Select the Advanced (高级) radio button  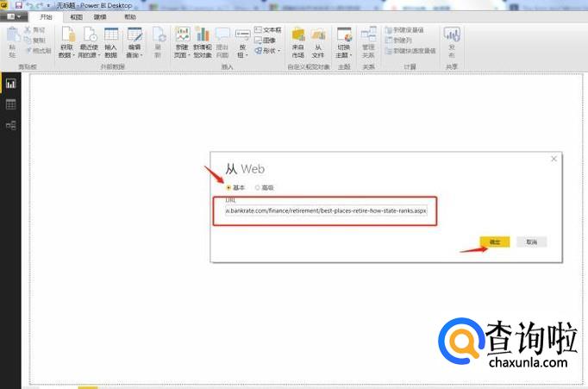tap(257, 187)
